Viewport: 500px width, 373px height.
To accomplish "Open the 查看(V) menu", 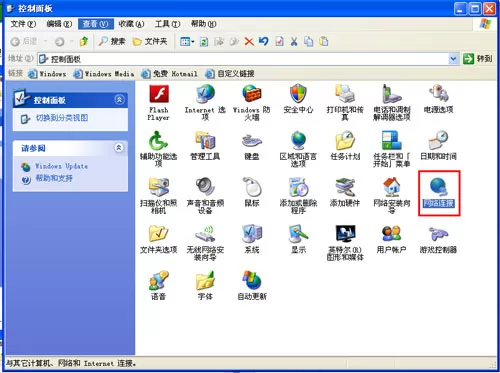I will (x=96, y=24).
